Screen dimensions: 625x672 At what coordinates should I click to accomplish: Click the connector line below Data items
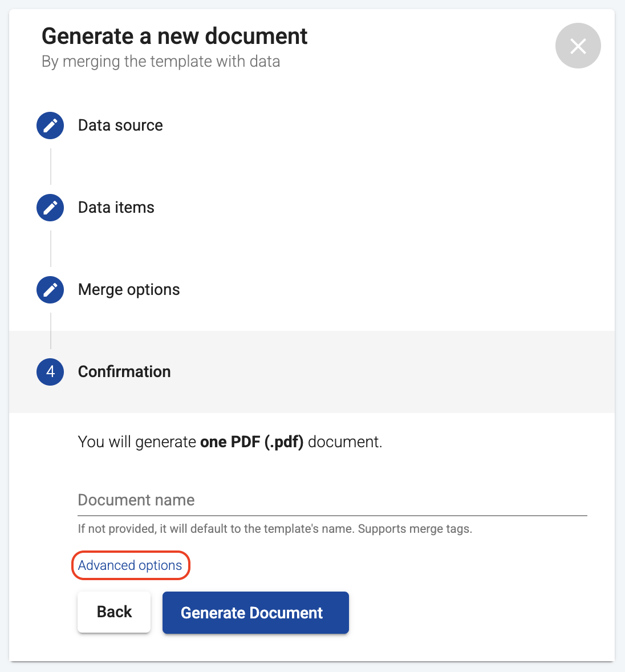coord(51,249)
